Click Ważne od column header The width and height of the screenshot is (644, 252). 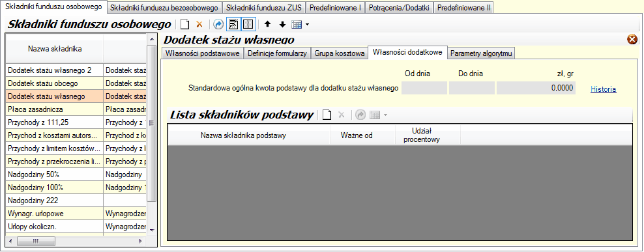[362, 135]
